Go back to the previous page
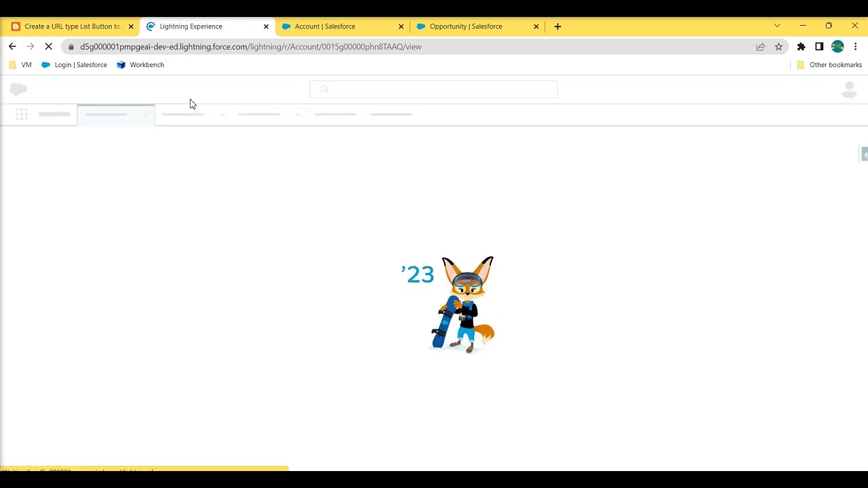Image resolution: width=868 pixels, height=488 pixels. (x=12, y=47)
